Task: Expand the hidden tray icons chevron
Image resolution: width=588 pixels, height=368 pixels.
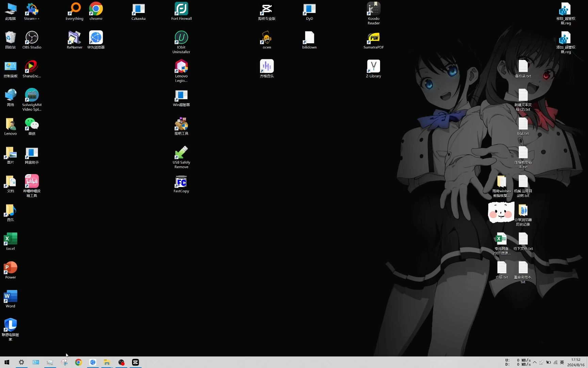Action: click(535, 362)
